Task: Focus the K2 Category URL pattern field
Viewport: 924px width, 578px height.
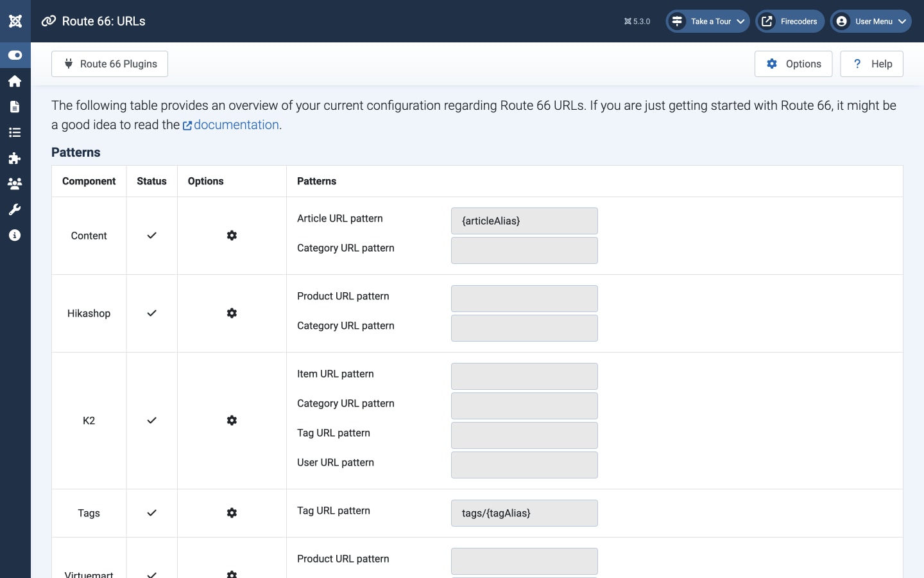Action: [x=524, y=406]
